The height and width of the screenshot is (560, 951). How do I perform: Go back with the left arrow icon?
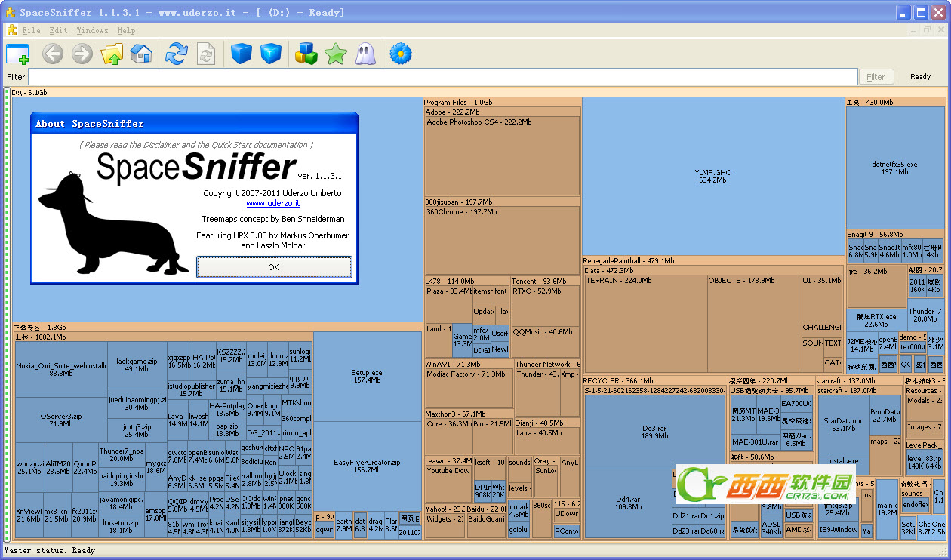point(53,54)
